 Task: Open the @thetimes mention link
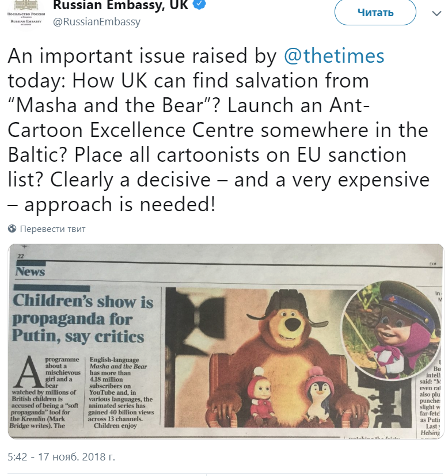tap(334, 56)
